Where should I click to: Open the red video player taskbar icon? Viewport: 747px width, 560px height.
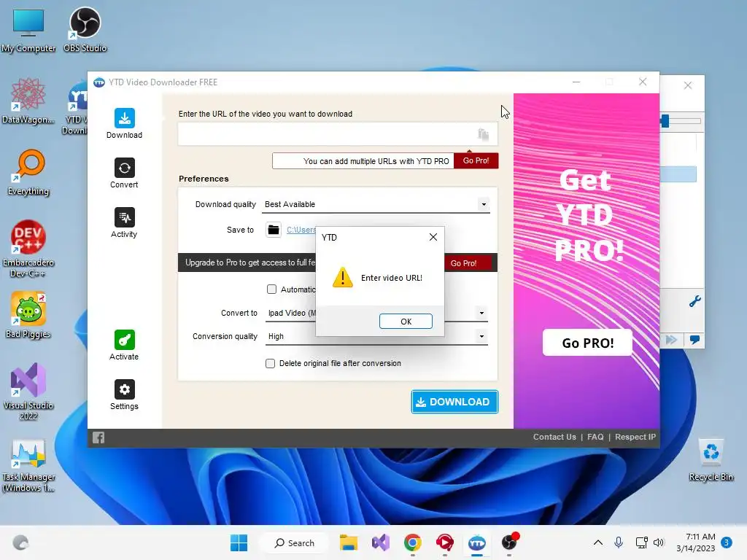[444, 542]
